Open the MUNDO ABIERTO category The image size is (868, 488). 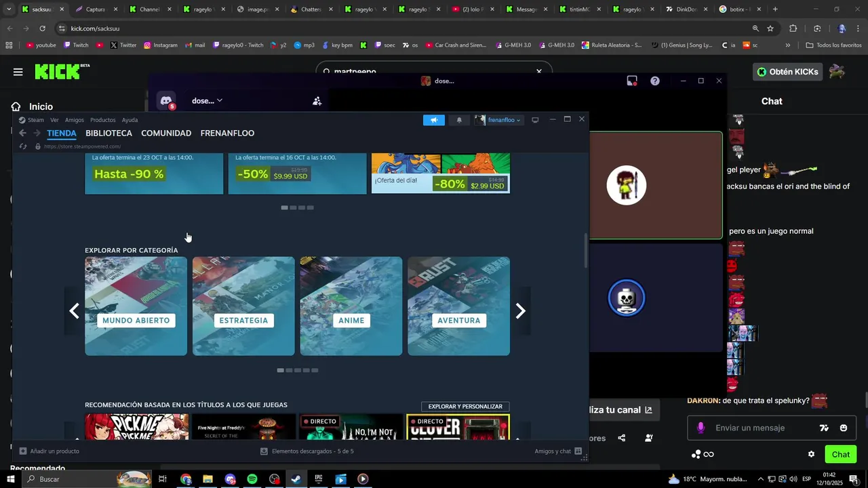pos(136,306)
